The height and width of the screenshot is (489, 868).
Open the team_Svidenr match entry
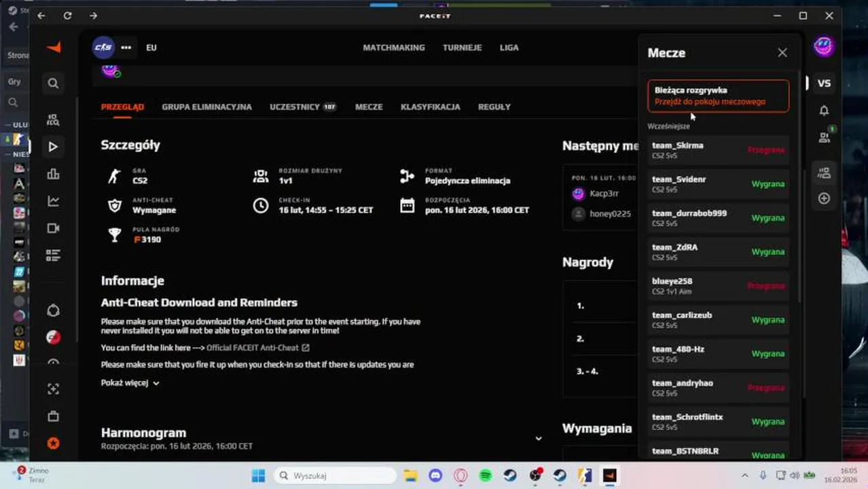click(x=718, y=184)
